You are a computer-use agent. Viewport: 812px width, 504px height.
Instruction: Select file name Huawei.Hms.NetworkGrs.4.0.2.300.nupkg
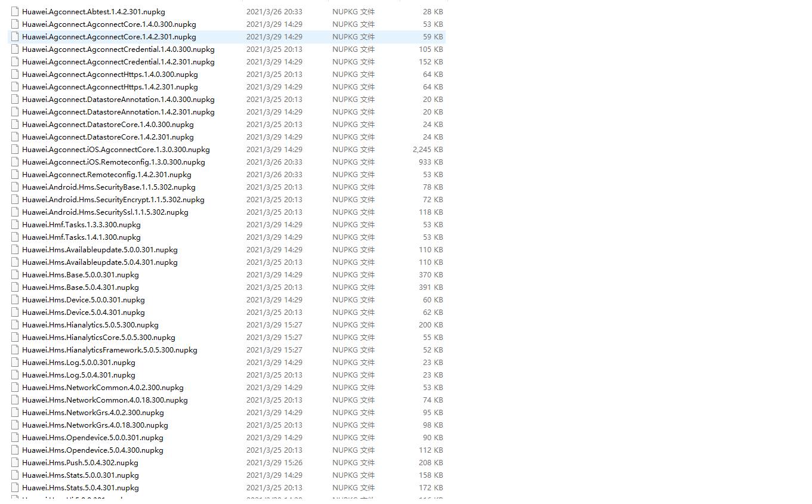[93, 412]
